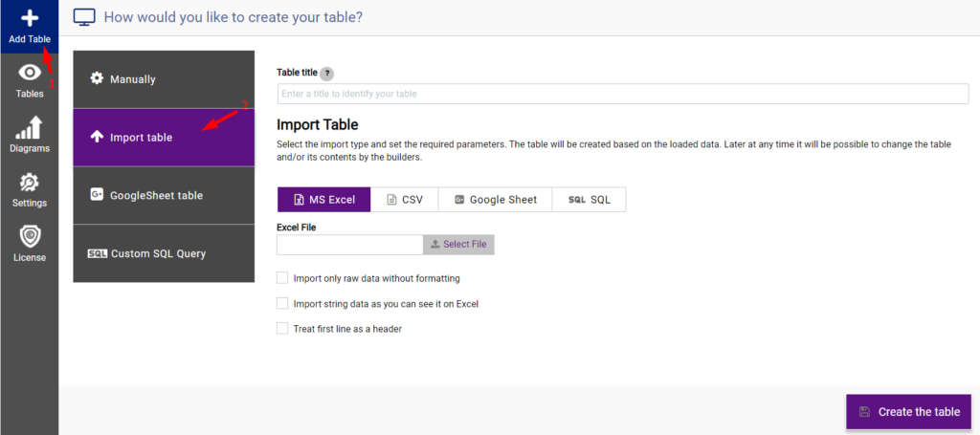The image size is (980, 435).
Task: Select the Manually creation option
Action: click(x=164, y=79)
